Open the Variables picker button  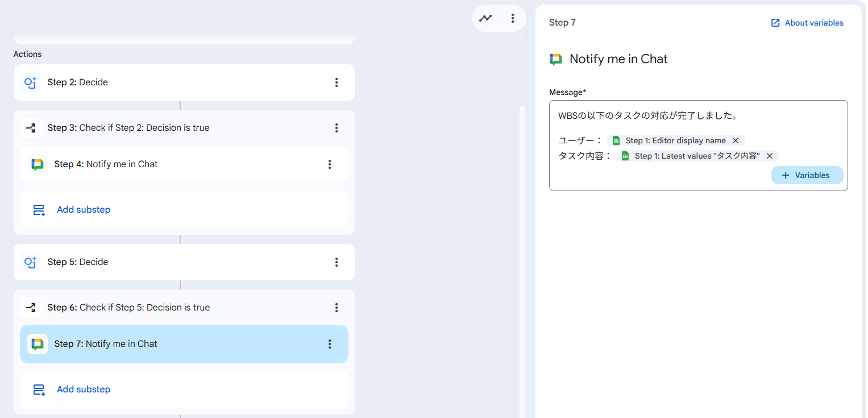[807, 175]
